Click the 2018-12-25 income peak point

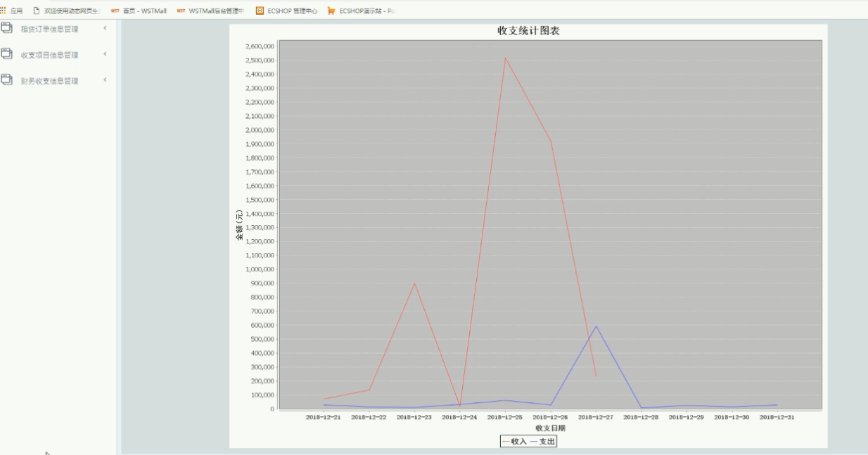point(505,58)
